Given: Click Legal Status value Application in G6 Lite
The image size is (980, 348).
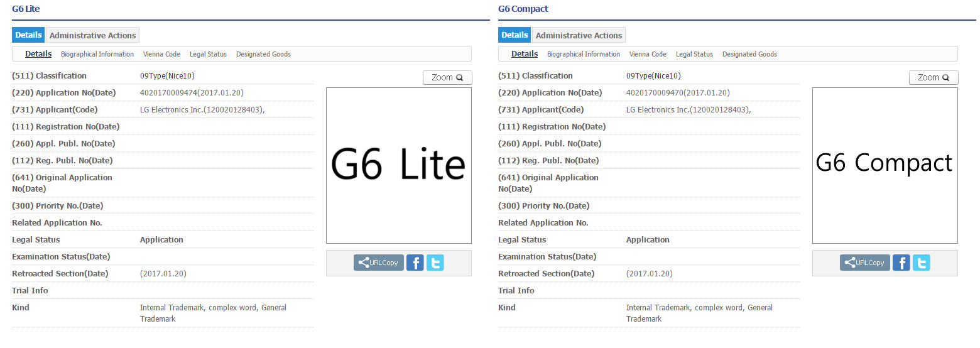Looking at the screenshot, I should click(x=161, y=240).
